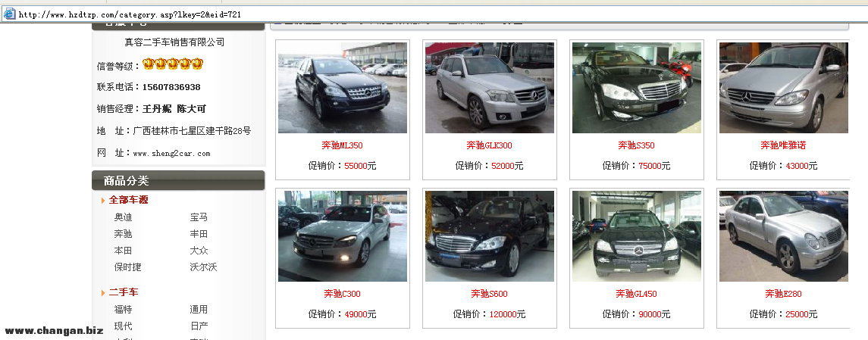Click the URL address bar field
The height and width of the screenshot is (340, 868).
[434, 14]
